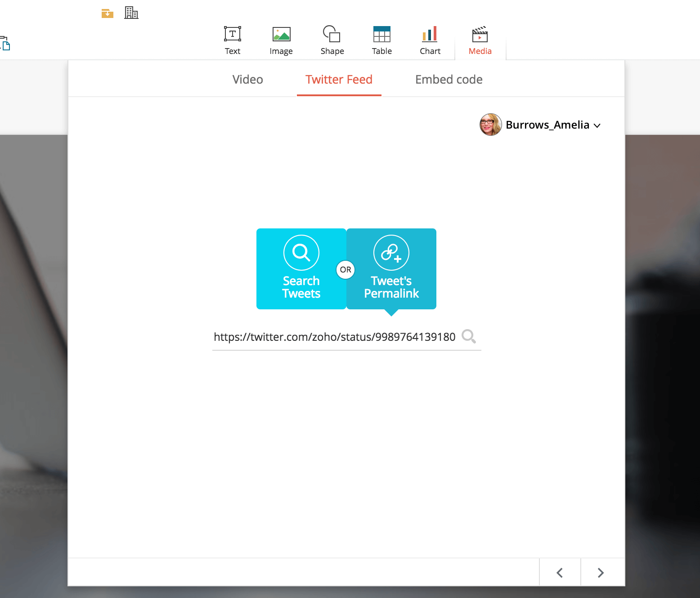Image resolution: width=700 pixels, height=598 pixels.
Task: Expand the Burrows_Amelia account dropdown
Action: click(x=597, y=125)
